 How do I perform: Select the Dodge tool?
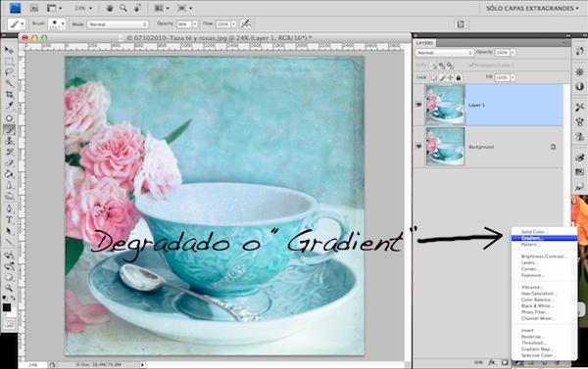coord(9,197)
